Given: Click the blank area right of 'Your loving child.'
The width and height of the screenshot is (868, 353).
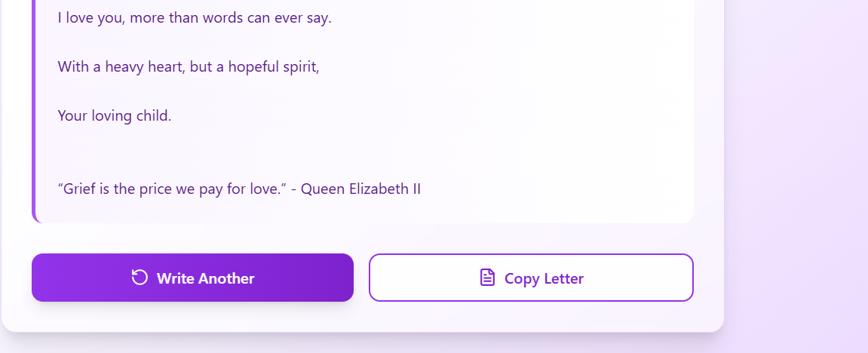Looking at the screenshot, I should 432,115.
